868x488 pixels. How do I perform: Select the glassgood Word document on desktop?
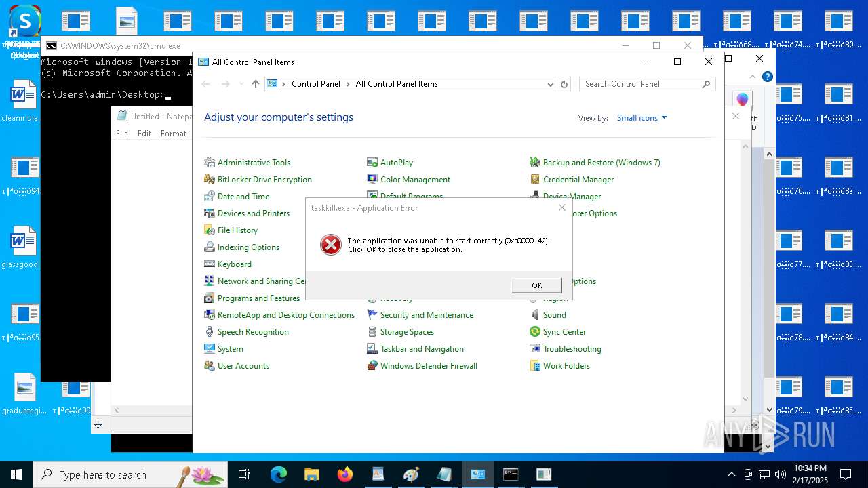(x=22, y=247)
